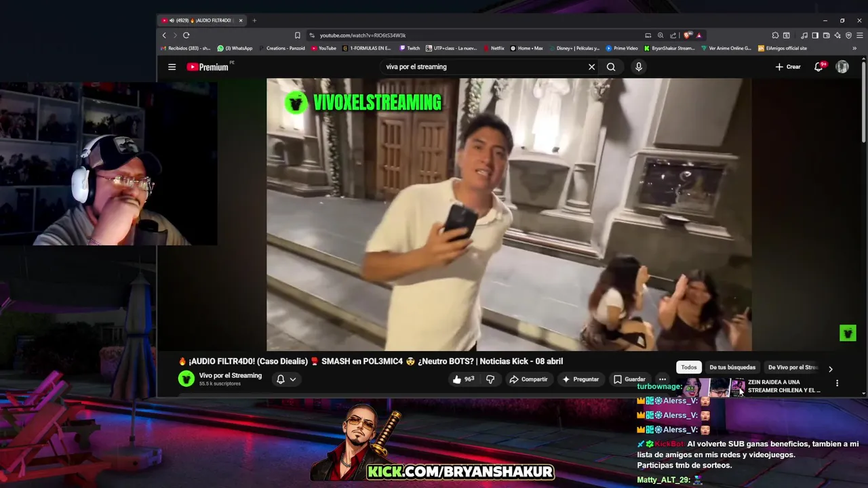Dislike the video
The height and width of the screenshot is (488, 868).
point(490,380)
